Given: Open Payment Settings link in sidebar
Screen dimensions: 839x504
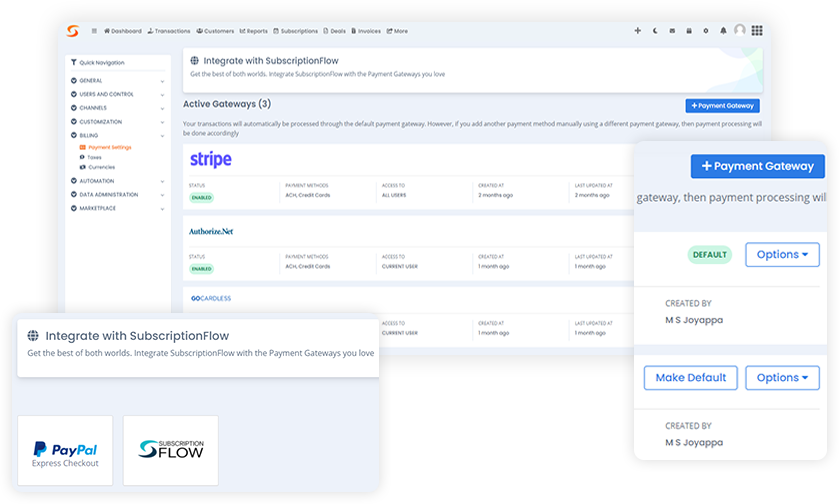Looking at the screenshot, I should tap(110, 147).
